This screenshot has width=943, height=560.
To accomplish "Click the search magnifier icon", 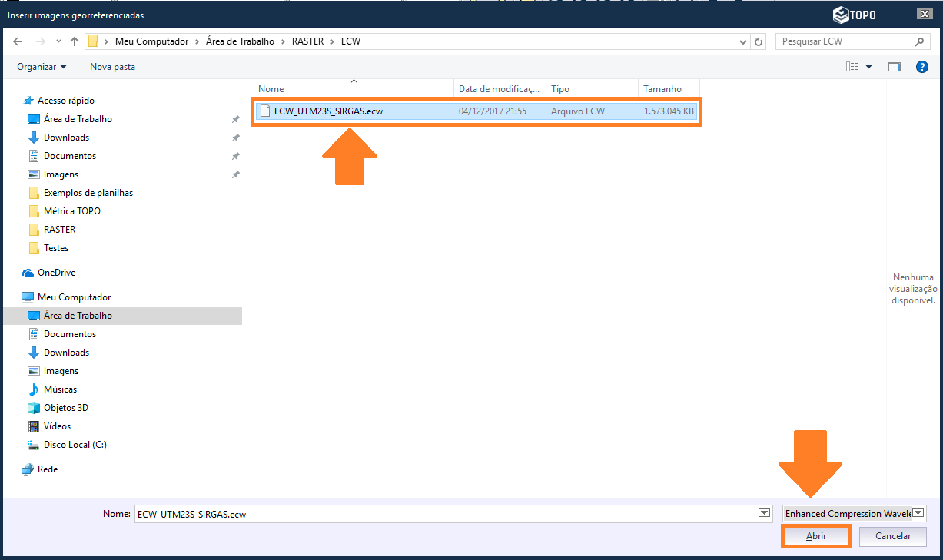I will pyautogui.click(x=919, y=41).
